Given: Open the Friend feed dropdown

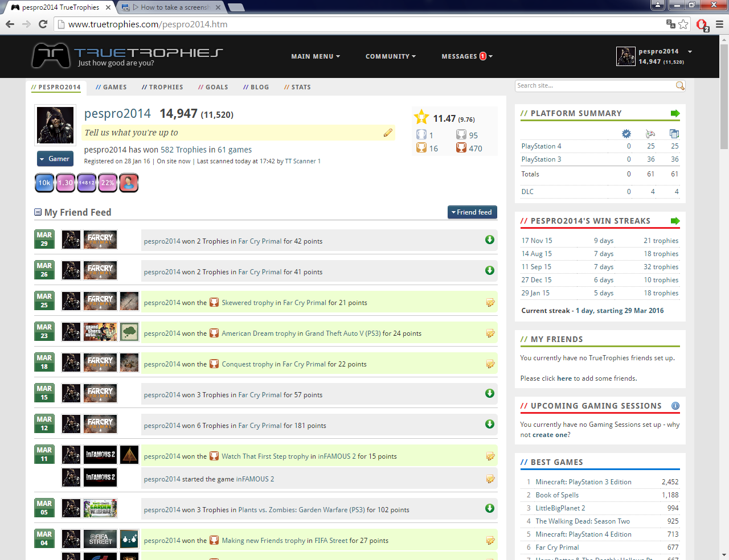Looking at the screenshot, I should 472,212.
